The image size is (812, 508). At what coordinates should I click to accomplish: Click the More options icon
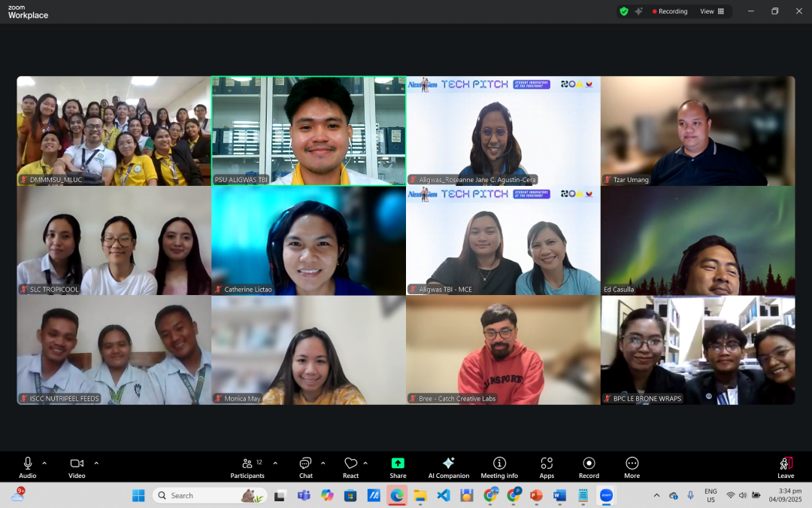point(632,467)
